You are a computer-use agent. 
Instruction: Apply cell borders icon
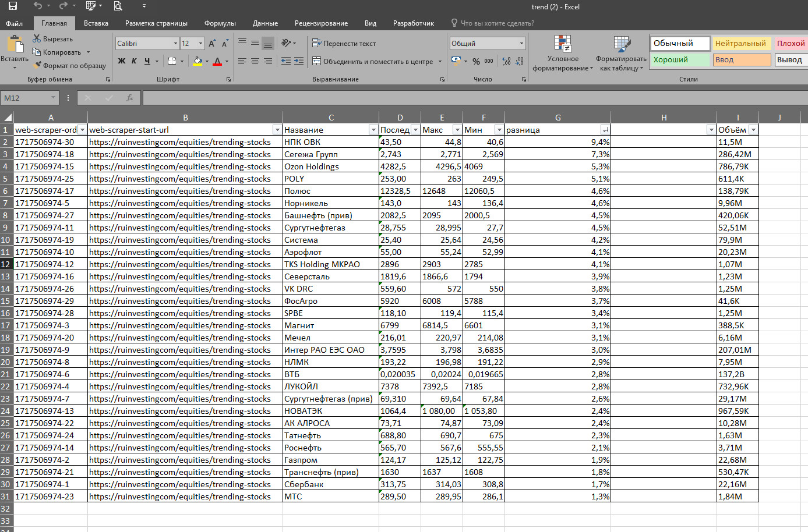coord(172,61)
